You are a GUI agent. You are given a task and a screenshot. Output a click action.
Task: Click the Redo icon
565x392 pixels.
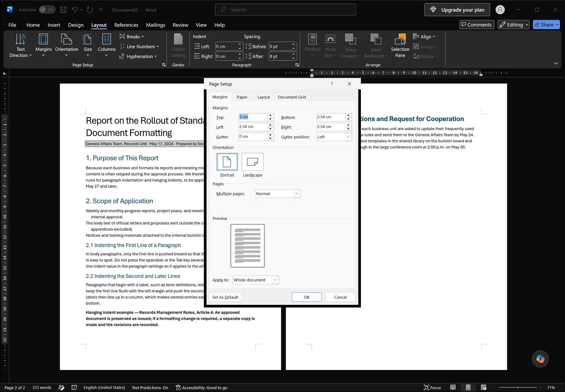(90, 10)
